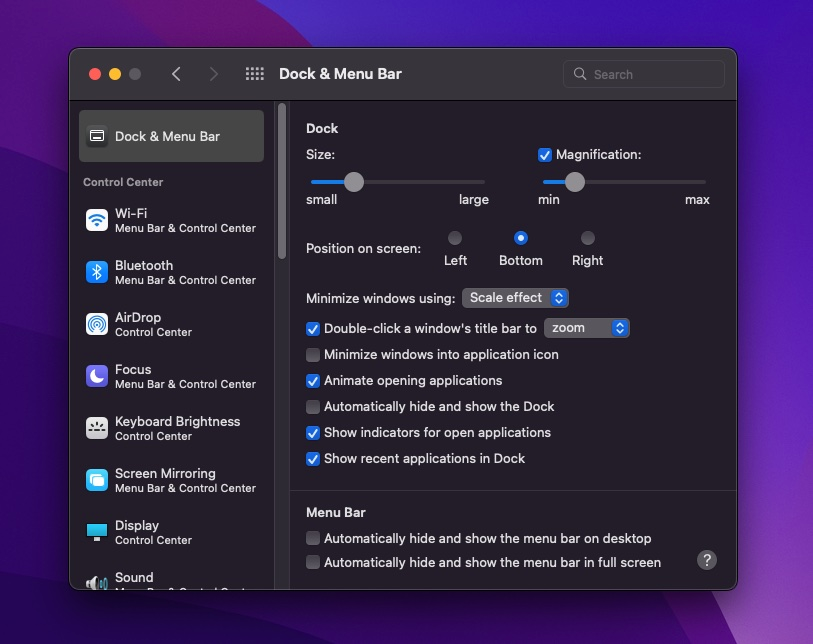Show all preferences grid icon
This screenshot has height=644, width=813.
pos(255,74)
